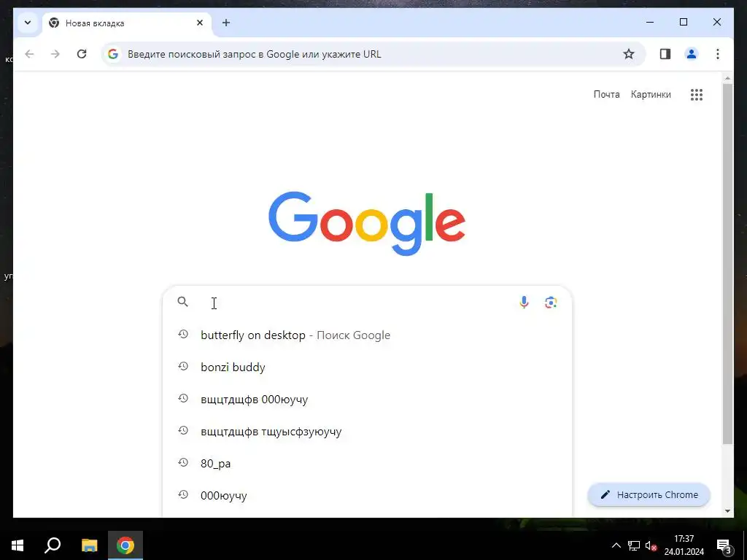
Task: Choose the standalone 000юучу suggestion
Action: point(367,495)
